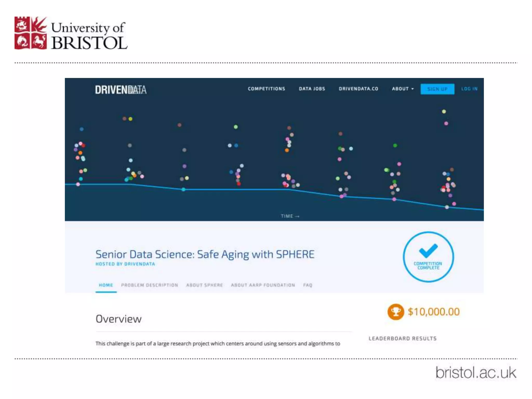Open the Competitions menu item
Image resolution: width=532 pixels, height=399 pixels.
tap(267, 89)
